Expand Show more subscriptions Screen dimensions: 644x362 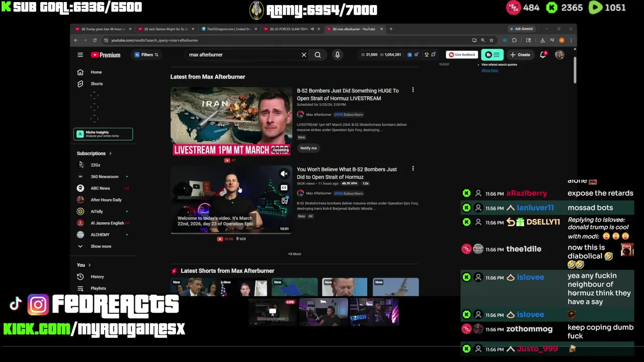point(101,246)
